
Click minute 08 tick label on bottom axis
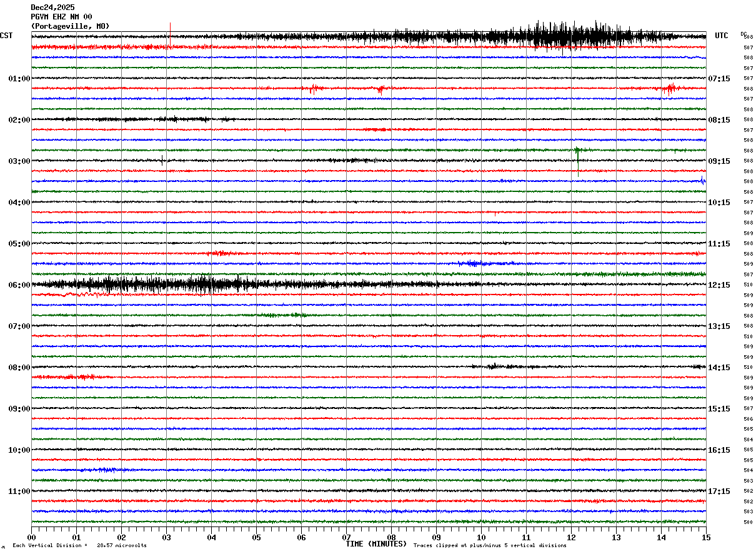pyautogui.click(x=391, y=537)
